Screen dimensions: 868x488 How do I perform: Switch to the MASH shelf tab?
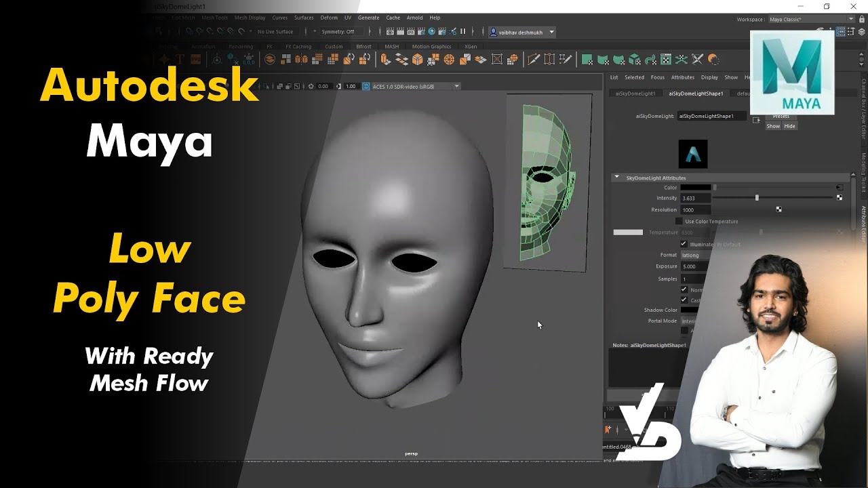(392, 47)
